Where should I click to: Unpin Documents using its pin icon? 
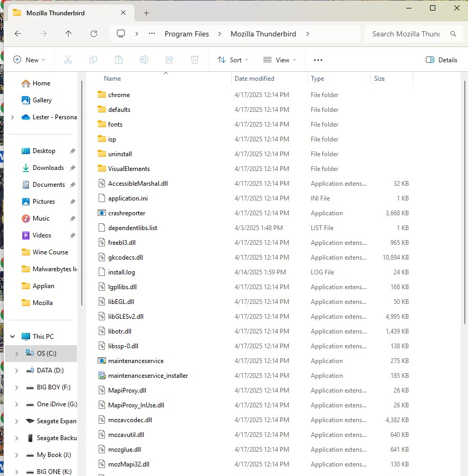72,185
